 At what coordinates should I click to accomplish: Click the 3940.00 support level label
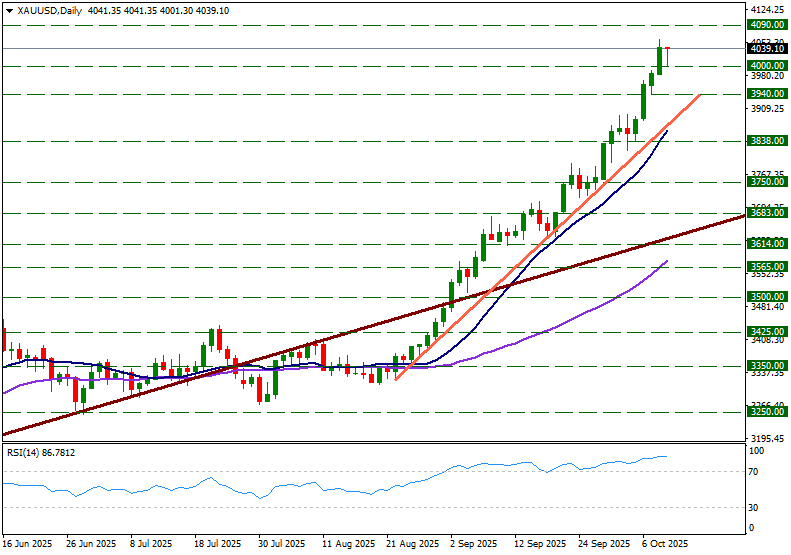click(x=766, y=94)
